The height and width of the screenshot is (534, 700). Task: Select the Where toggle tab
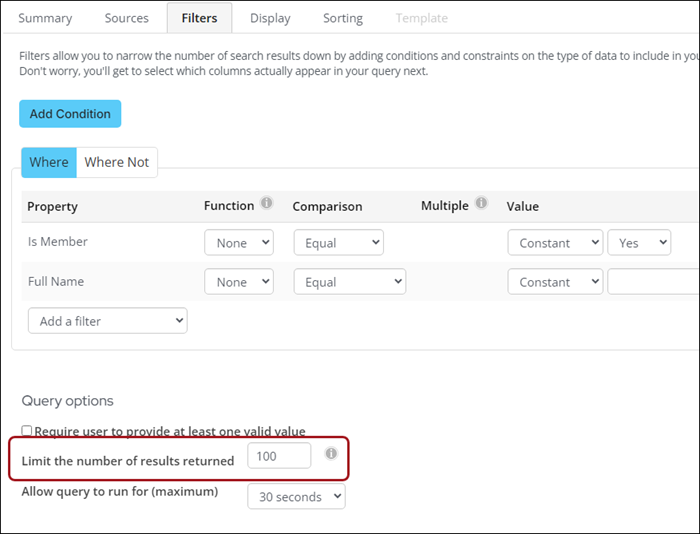coord(49,162)
